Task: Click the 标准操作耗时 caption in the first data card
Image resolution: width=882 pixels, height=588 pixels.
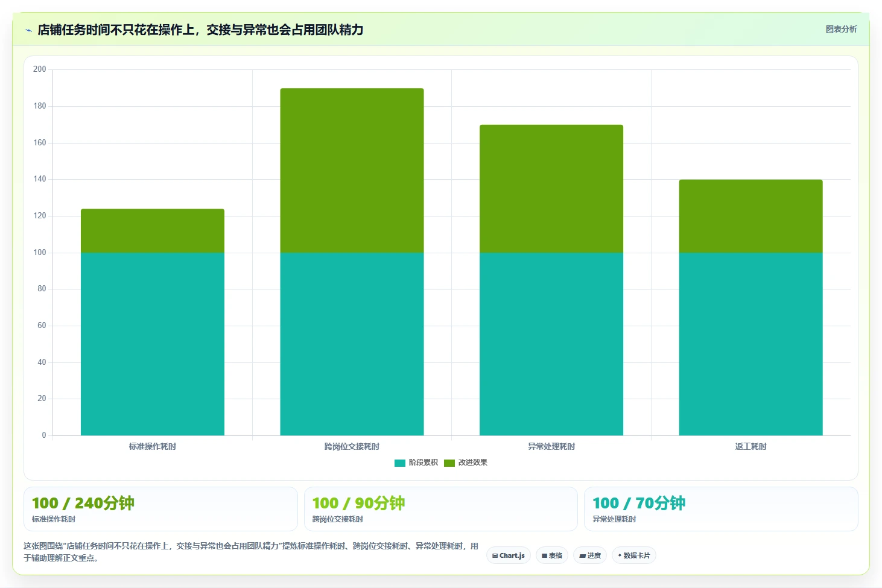Action: (x=54, y=519)
